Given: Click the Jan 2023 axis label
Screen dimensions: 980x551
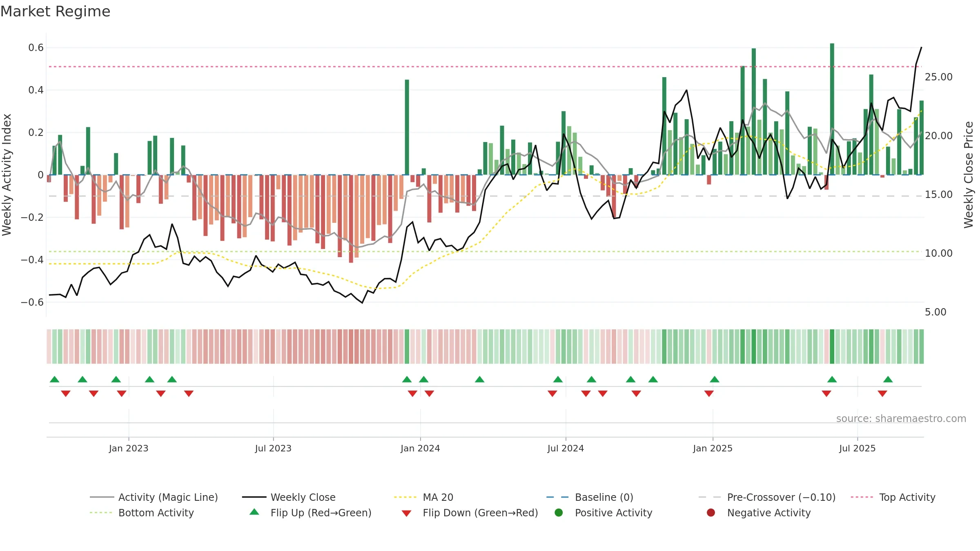Looking at the screenshot, I should 129,448.
